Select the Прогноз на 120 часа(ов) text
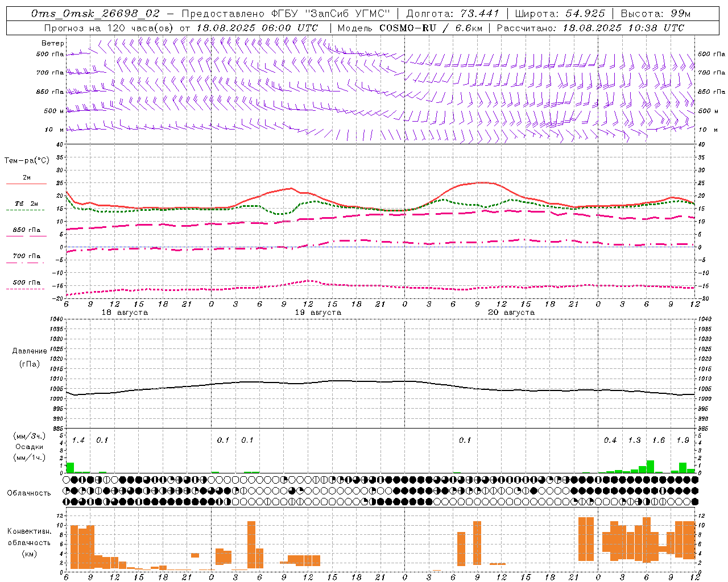The image size is (728, 582). point(110,28)
